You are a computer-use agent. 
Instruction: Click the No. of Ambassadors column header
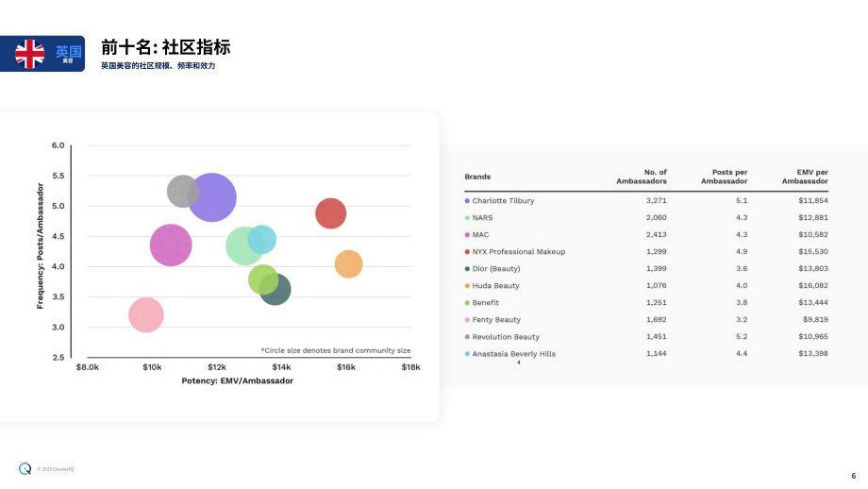(x=642, y=177)
